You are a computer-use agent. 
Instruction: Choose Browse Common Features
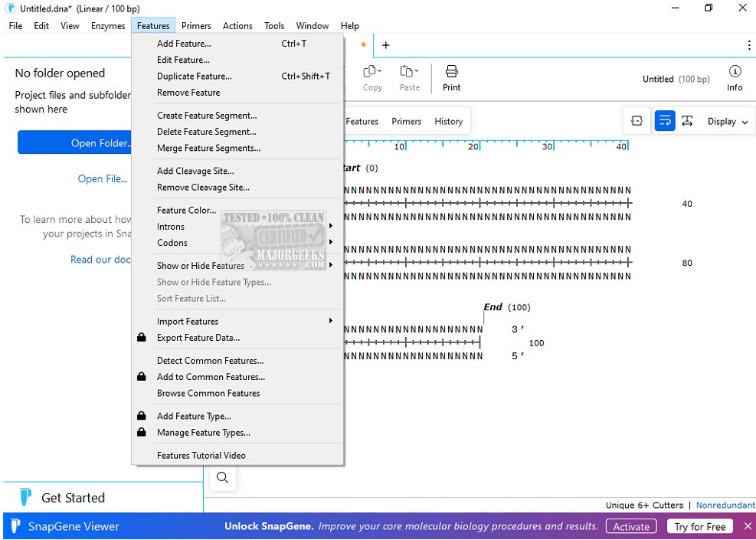237,393
